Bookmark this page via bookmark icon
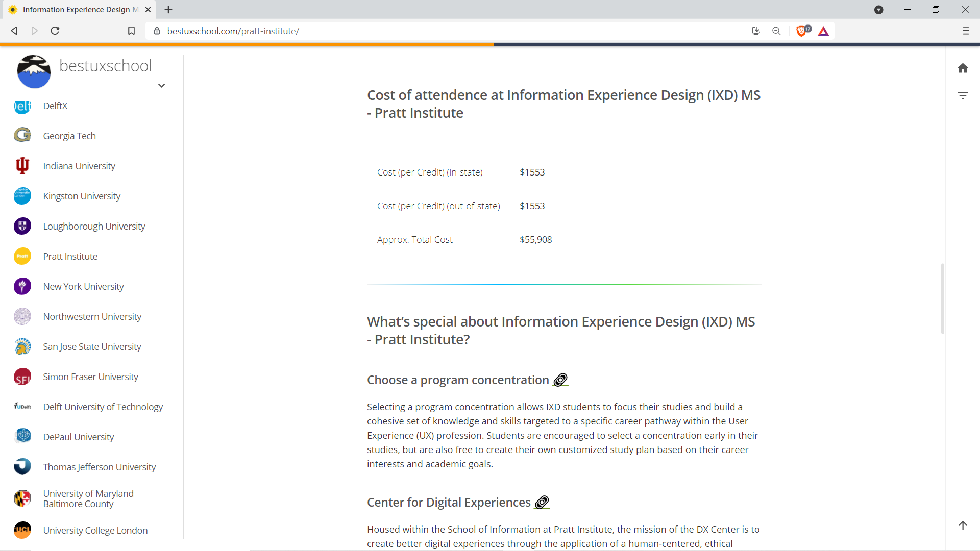Screen dimensions: 980x551 tap(131, 31)
